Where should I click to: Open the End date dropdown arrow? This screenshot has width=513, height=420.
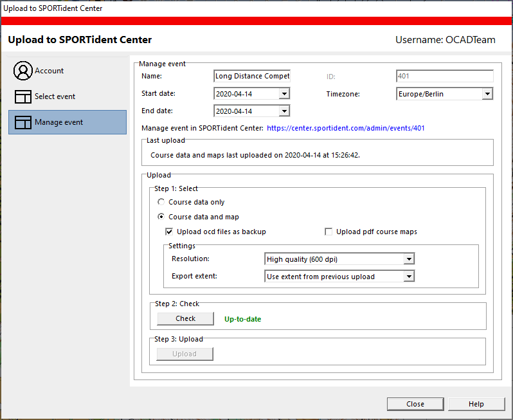pyautogui.click(x=284, y=111)
